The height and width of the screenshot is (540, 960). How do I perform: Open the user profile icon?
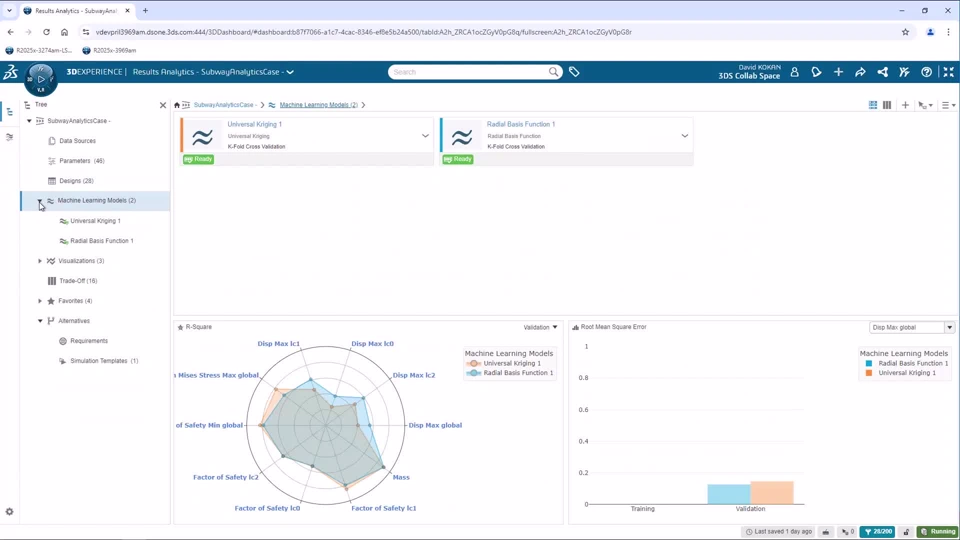tap(794, 72)
